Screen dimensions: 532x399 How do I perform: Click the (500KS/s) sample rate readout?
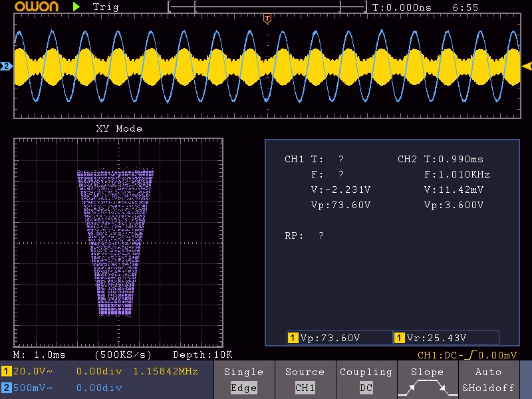123,355
